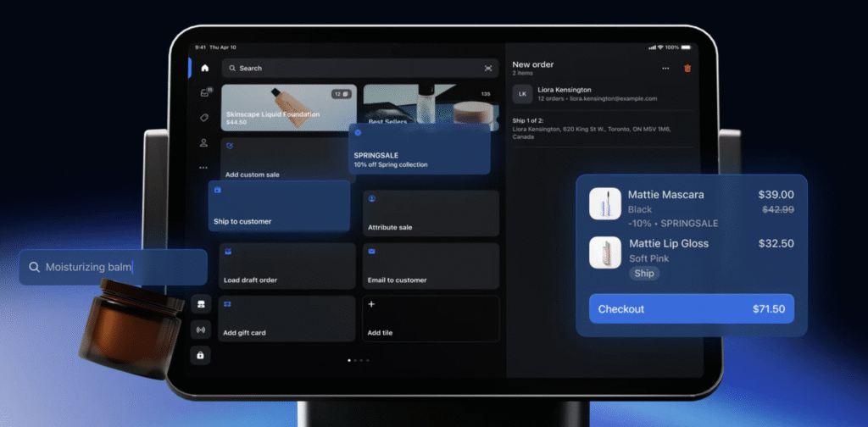Click the variants count badge on Foundation tile
This screenshot has height=427, width=868.
coord(342,94)
